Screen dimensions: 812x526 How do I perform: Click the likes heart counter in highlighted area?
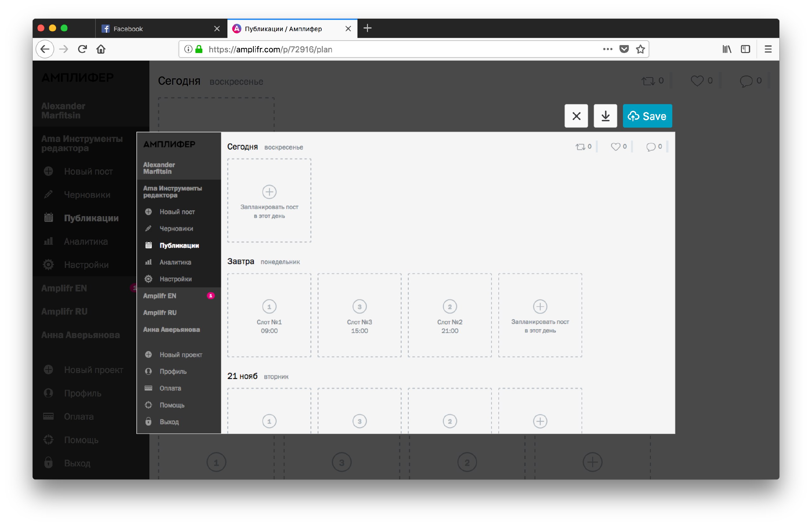click(x=619, y=147)
